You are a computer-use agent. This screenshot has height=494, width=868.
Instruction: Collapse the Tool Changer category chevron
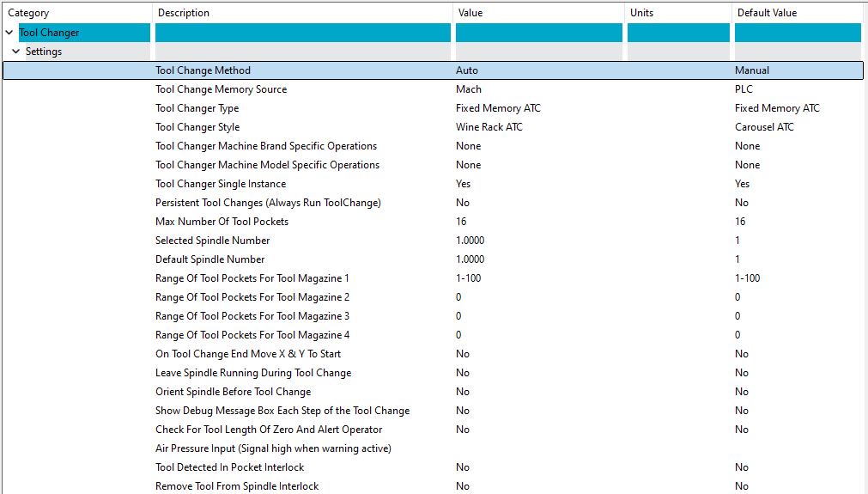tap(9, 33)
